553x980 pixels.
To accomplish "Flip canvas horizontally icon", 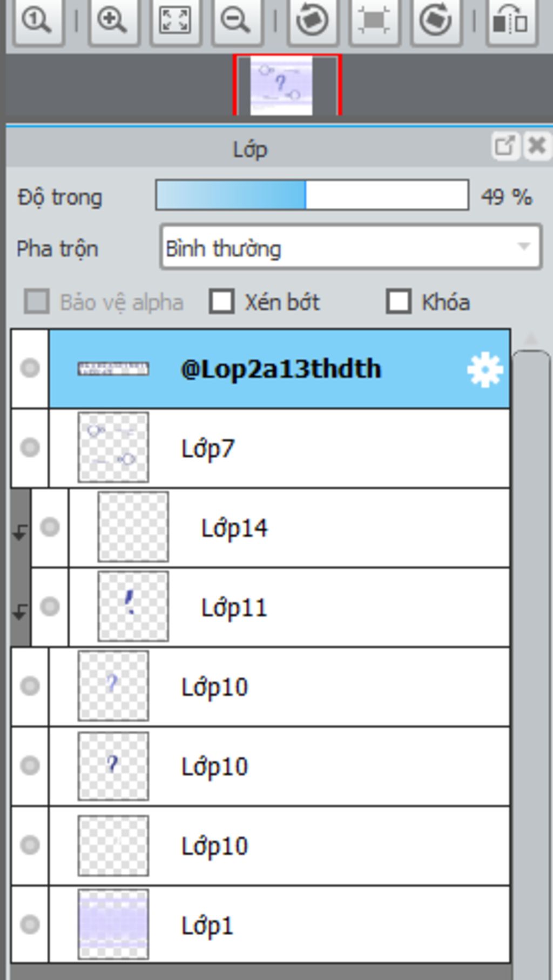I will pyautogui.click(x=511, y=20).
